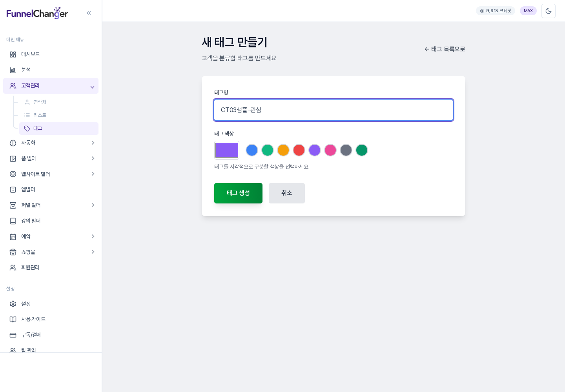Collapse the 고객관리 submenu chevron
This screenshot has width=565, height=392.
coord(92,87)
